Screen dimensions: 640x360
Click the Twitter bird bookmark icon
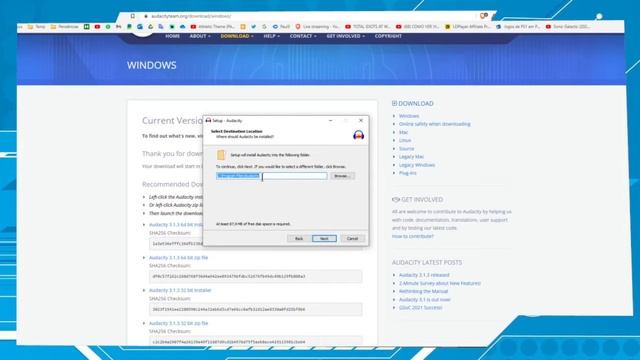[253, 27]
